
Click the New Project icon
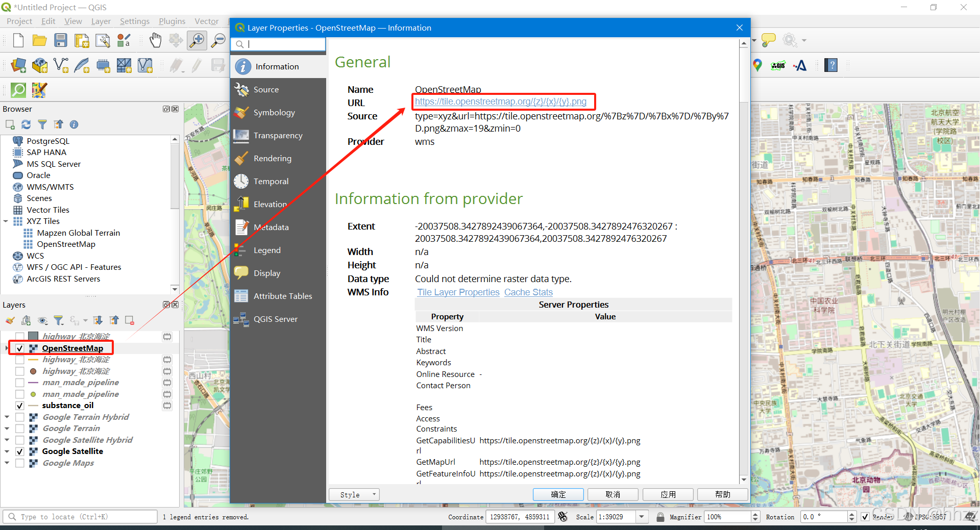(18, 40)
